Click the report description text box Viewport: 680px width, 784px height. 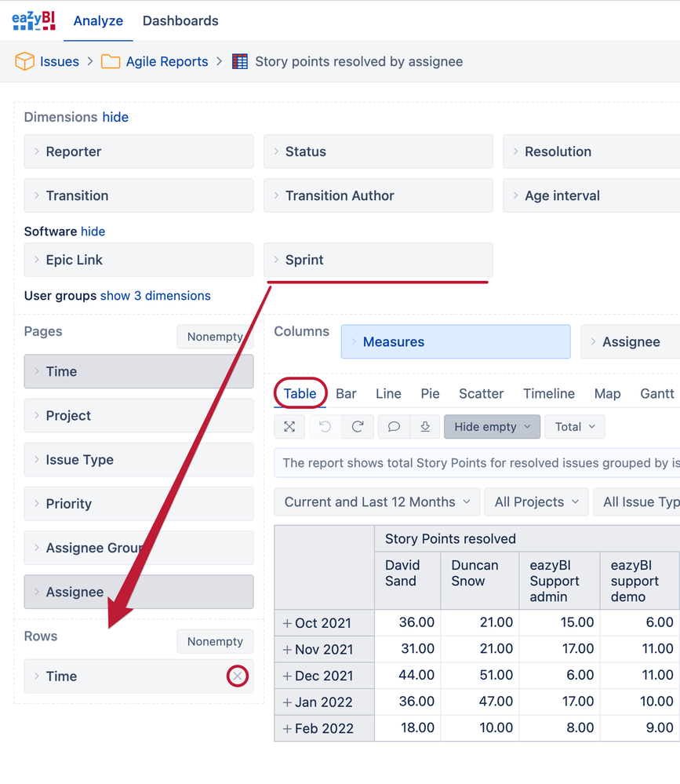477,463
